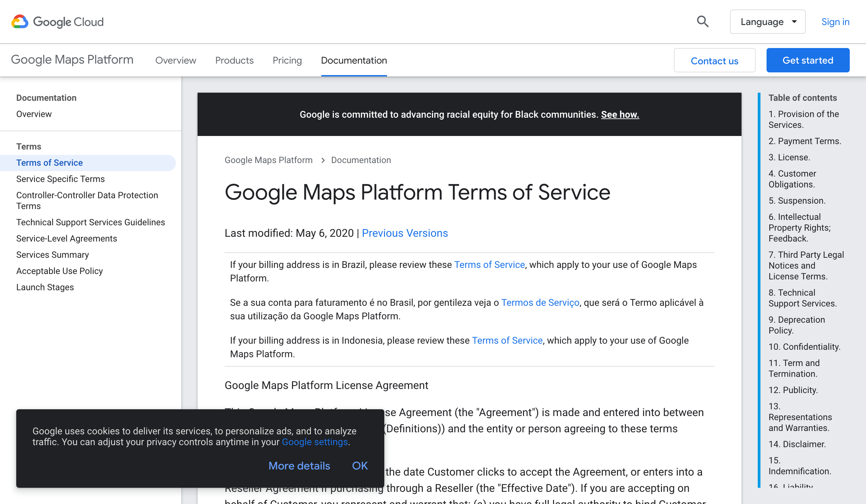Jump to 4. Customer Obligations
The width and height of the screenshot is (866, 504).
point(792,179)
